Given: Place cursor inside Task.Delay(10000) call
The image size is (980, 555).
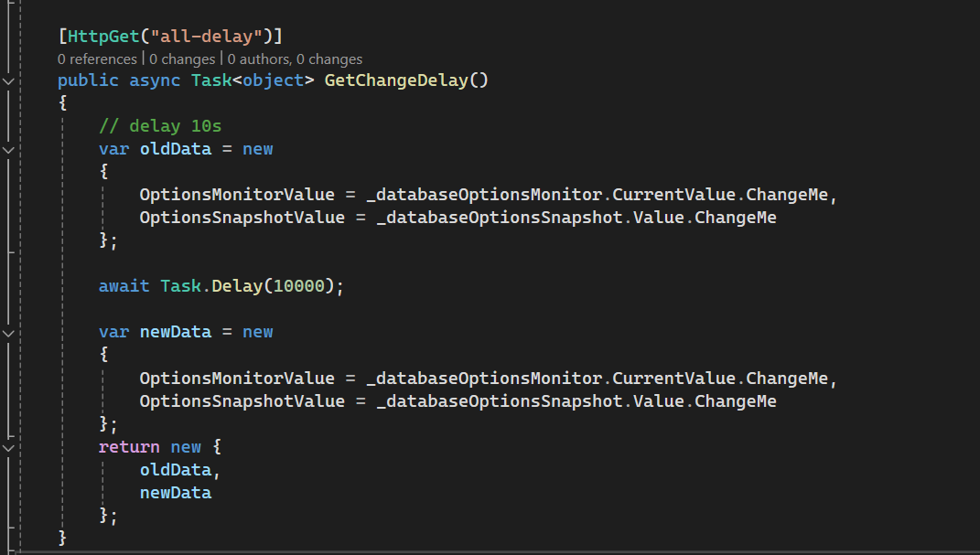Looking at the screenshot, I should pos(270,285).
